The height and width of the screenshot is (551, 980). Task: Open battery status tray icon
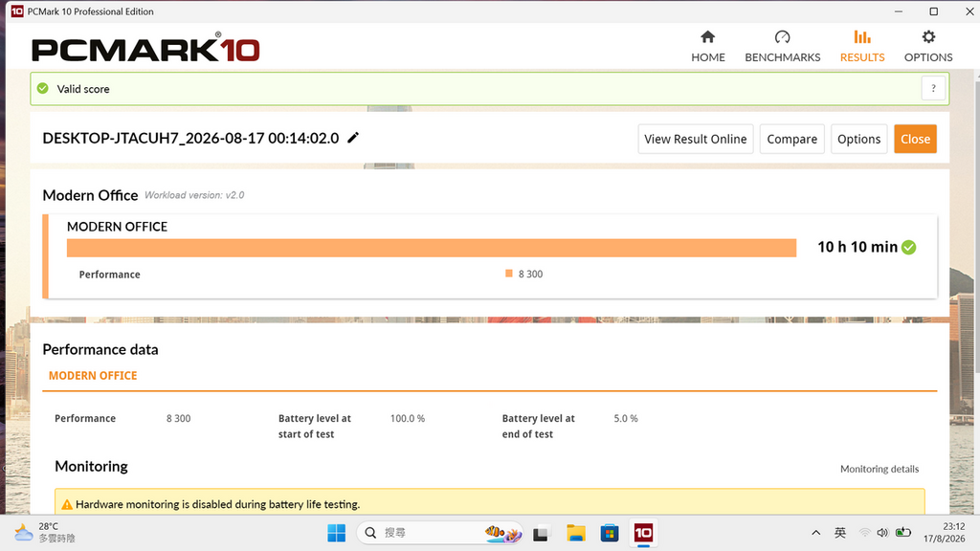[902, 533]
